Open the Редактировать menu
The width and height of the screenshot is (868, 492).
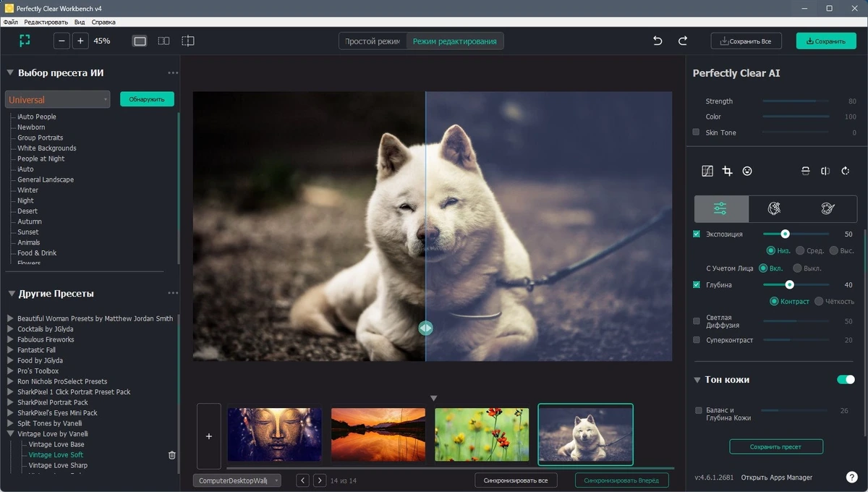tap(46, 22)
